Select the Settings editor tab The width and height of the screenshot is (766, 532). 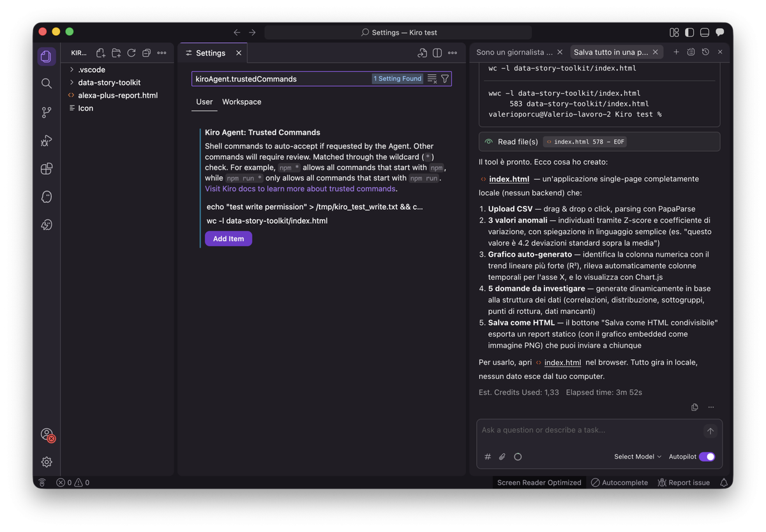click(x=211, y=53)
